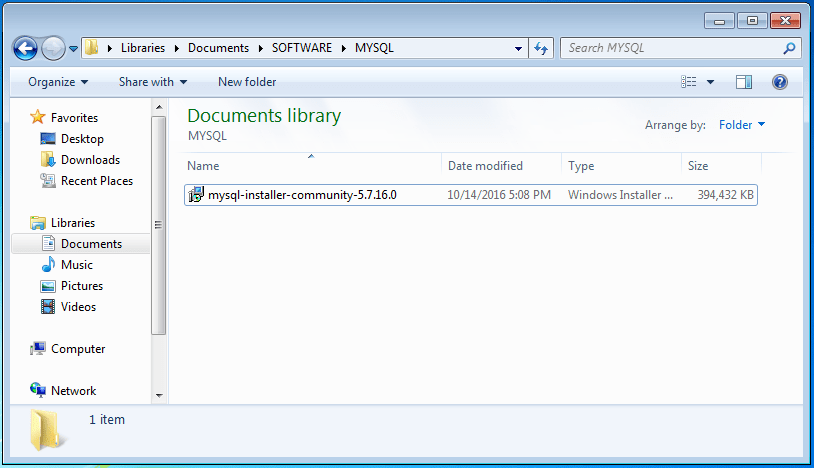Screen dimensions: 814x468
Task: Change view with the view icon
Action: click(689, 82)
